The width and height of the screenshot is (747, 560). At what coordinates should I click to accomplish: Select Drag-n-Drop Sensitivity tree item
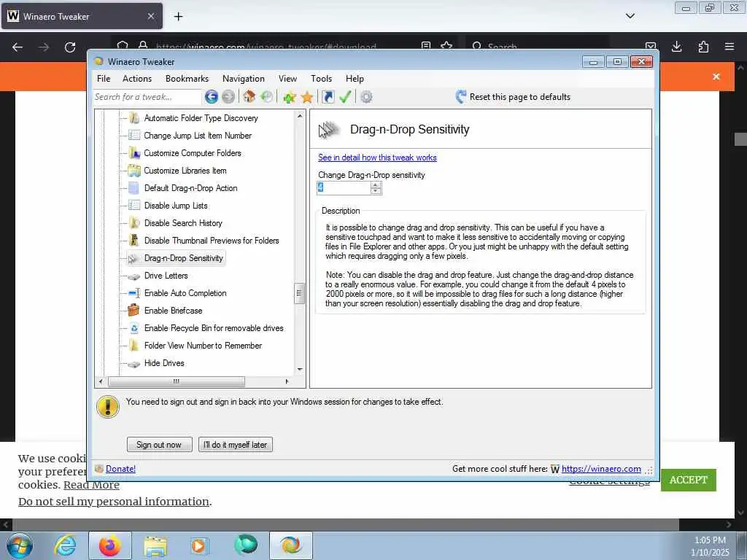pyautogui.click(x=183, y=258)
